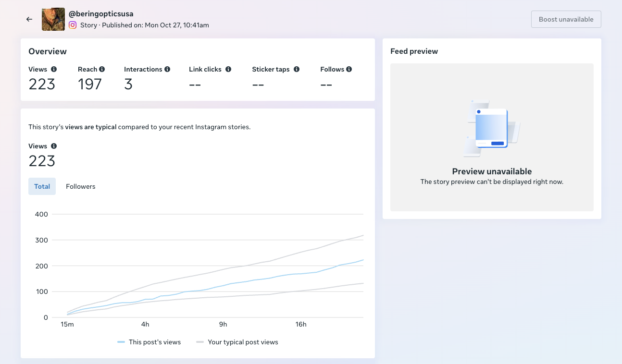Click the 4h label on chart axis
The image size is (622, 364).
click(145, 324)
